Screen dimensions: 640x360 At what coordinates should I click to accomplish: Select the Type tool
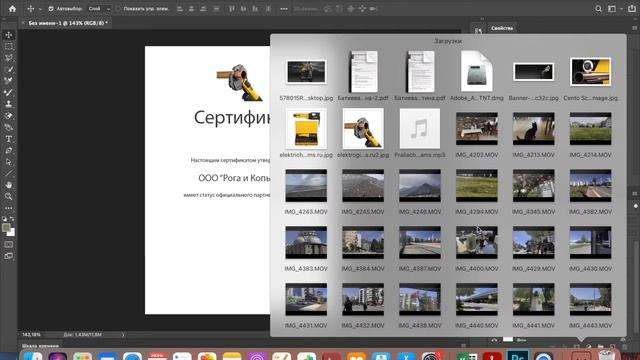pyautogui.click(x=9, y=139)
